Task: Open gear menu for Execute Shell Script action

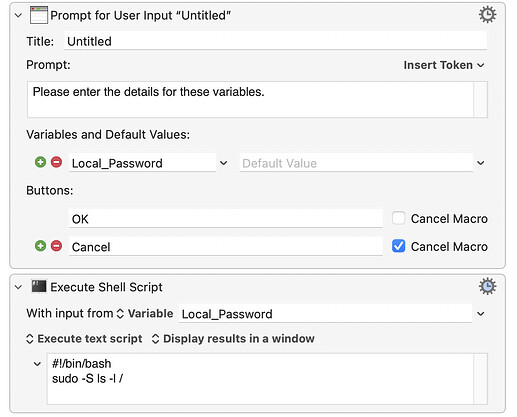Action: pyautogui.click(x=487, y=286)
